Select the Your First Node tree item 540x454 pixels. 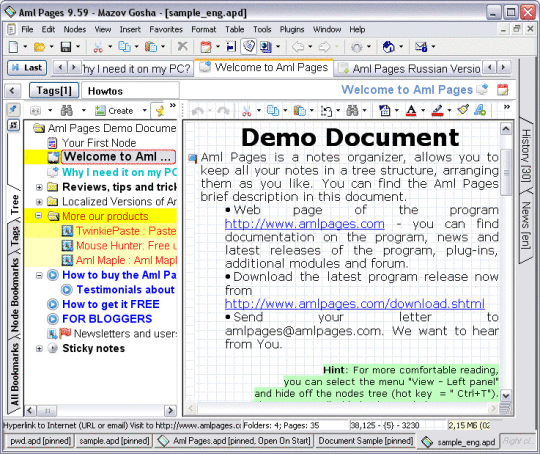[99, 143]
